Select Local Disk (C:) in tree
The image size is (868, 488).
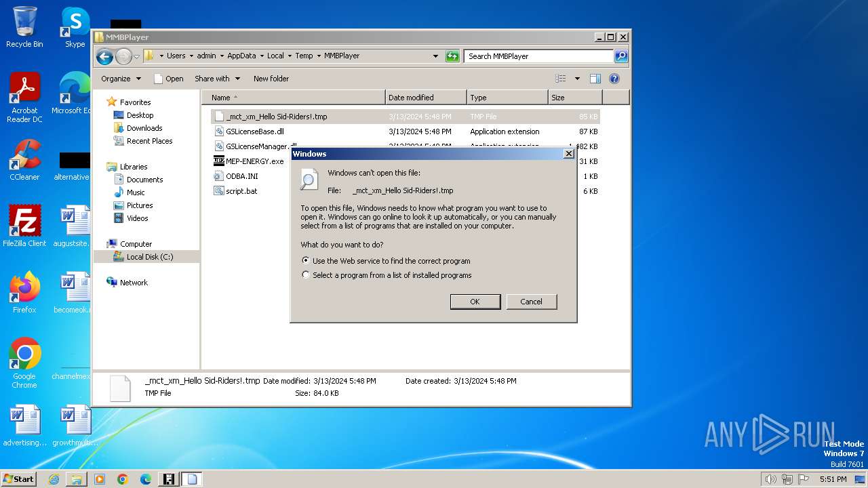150,257
